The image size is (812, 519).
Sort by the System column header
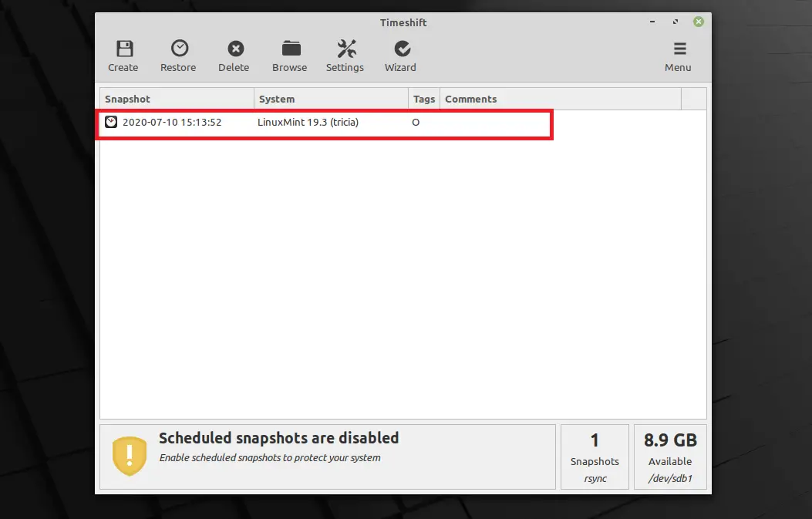point(331,99)
